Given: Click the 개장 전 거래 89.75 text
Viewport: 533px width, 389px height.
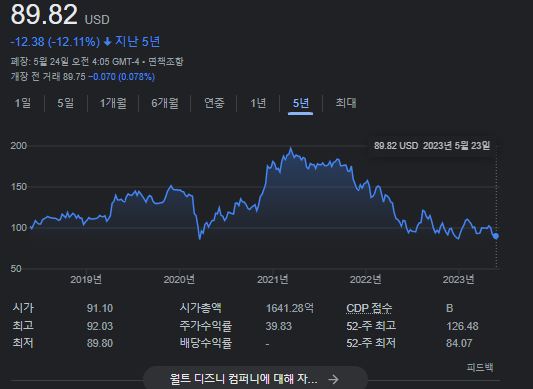Looking at the screenshot, I should point(48,77).
